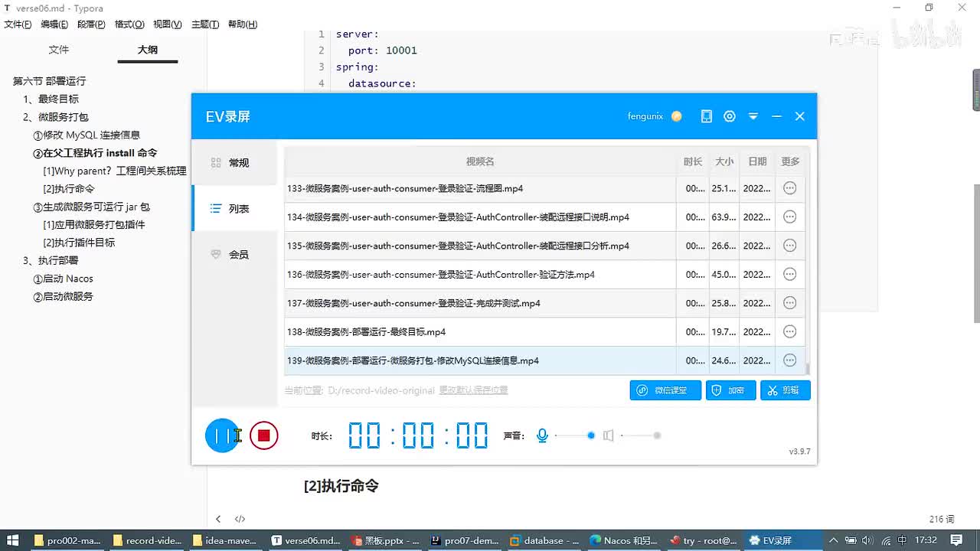Jump to outline item 1、最终目标
This screenshot has height=551, width=980.
coord(51,99)
